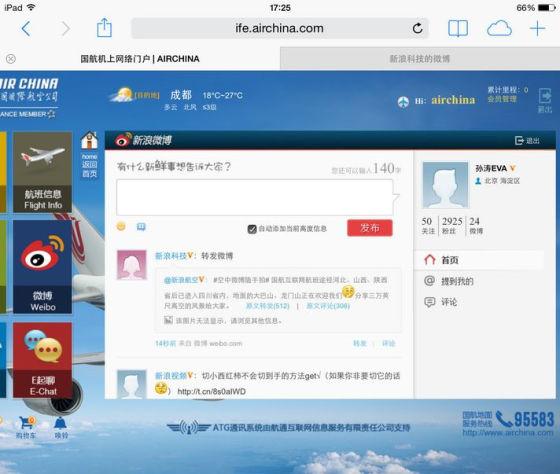The height and width of the screenshot is (474, 560).
Task: Click the airplane icon beside Hi:
Action: pyautogui.click(x=403, y=101)
